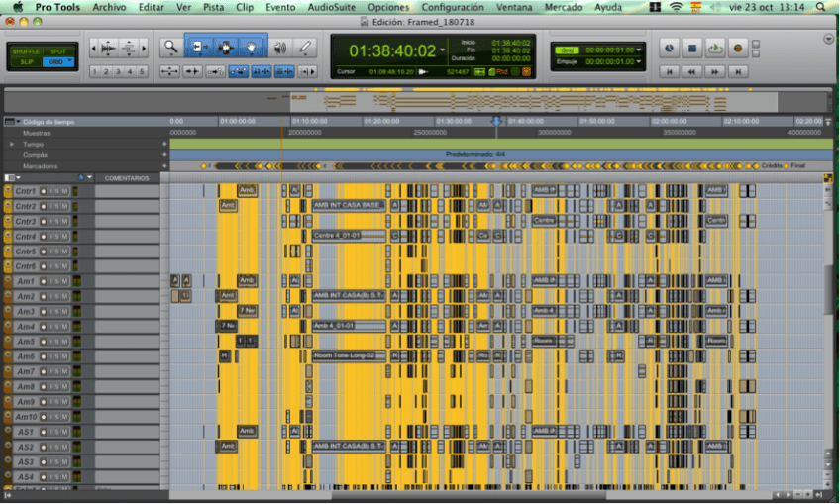The image size is (840, 504).
Task: Mute the Cntr1 track
Action: [x=65, y=191]
